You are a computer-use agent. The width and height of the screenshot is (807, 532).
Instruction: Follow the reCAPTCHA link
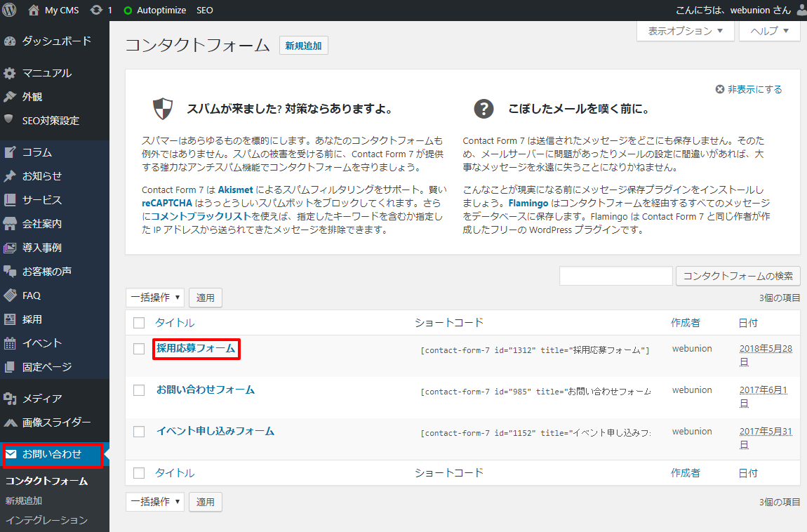[167, 204]
